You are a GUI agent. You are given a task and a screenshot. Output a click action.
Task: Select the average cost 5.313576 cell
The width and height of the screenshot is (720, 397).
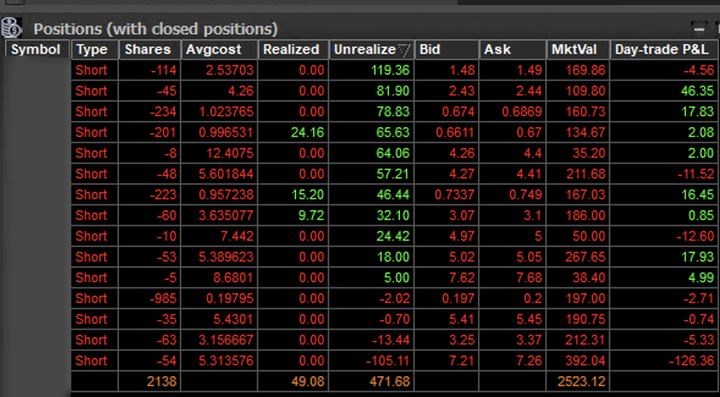pyautogui.click(x=219, y=361)
